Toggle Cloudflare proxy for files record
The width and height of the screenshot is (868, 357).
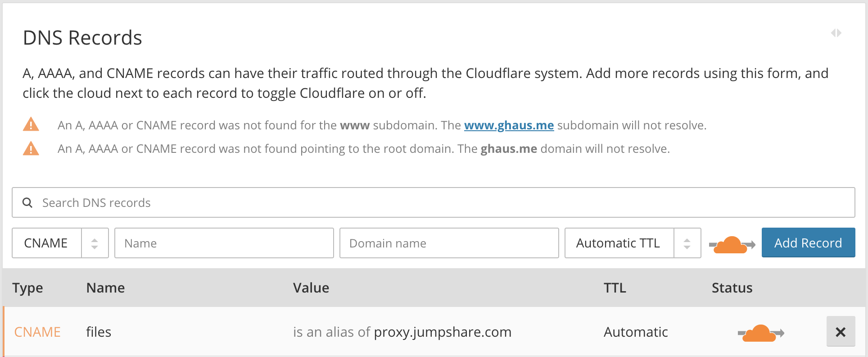click(760, 333)
